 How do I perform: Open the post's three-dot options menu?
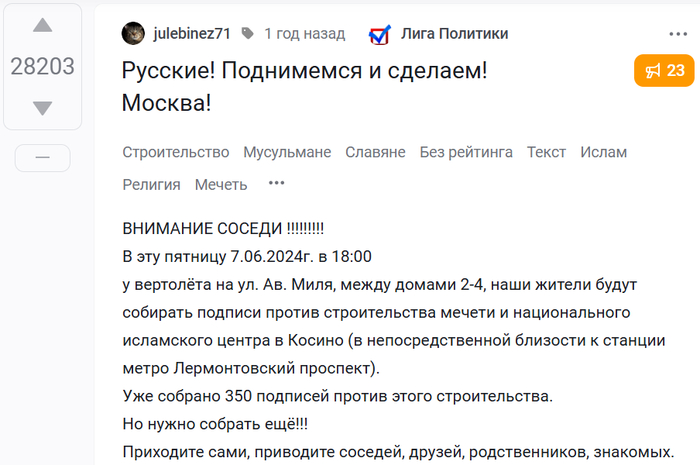(678, 34)
